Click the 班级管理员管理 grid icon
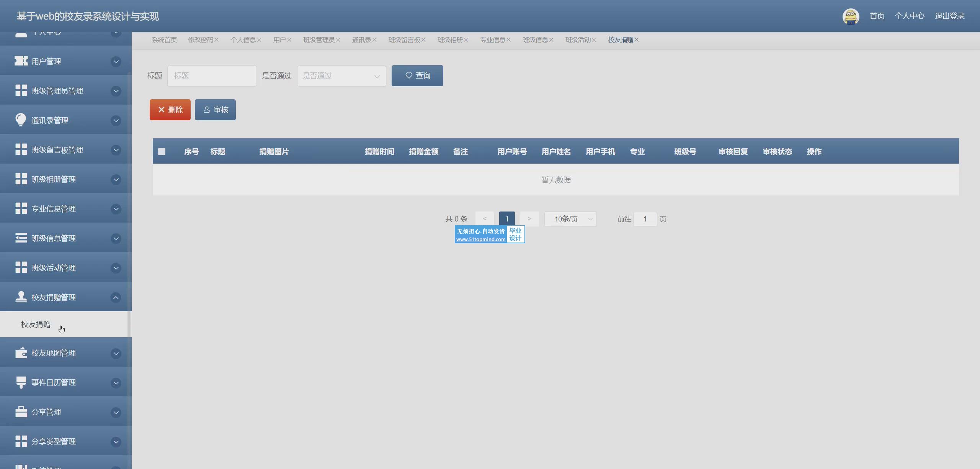Viewport: 980px width, 469px height. pos(21,90)
